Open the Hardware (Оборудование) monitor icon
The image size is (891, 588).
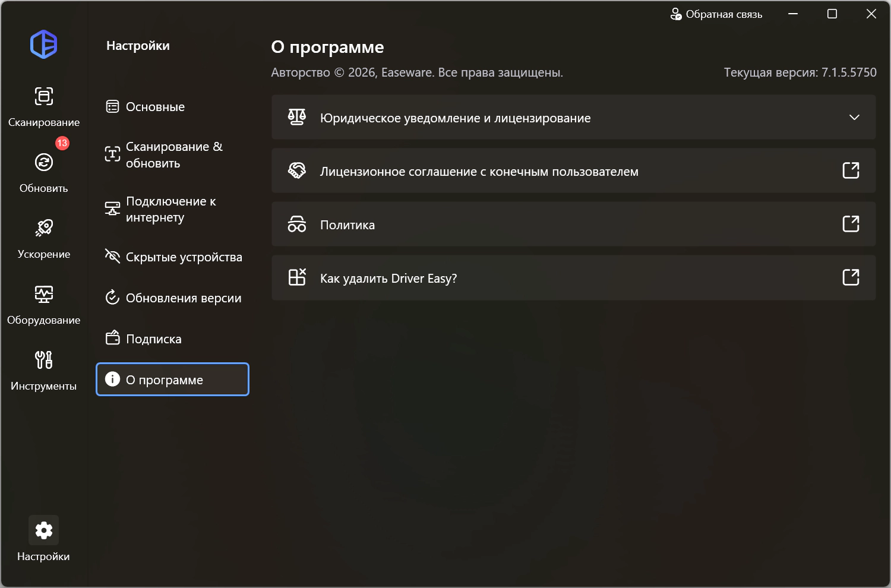[43, 294]
